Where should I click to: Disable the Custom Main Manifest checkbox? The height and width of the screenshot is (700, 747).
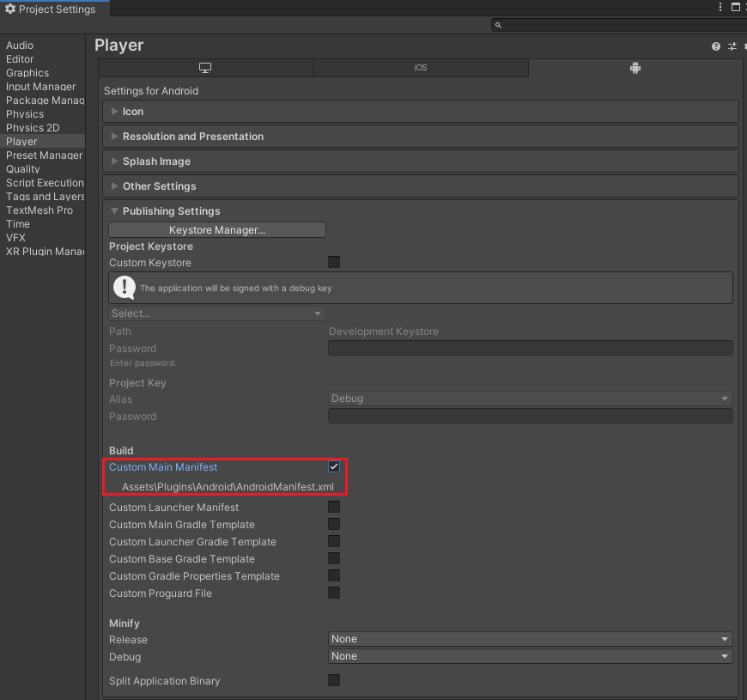point(334,466)
